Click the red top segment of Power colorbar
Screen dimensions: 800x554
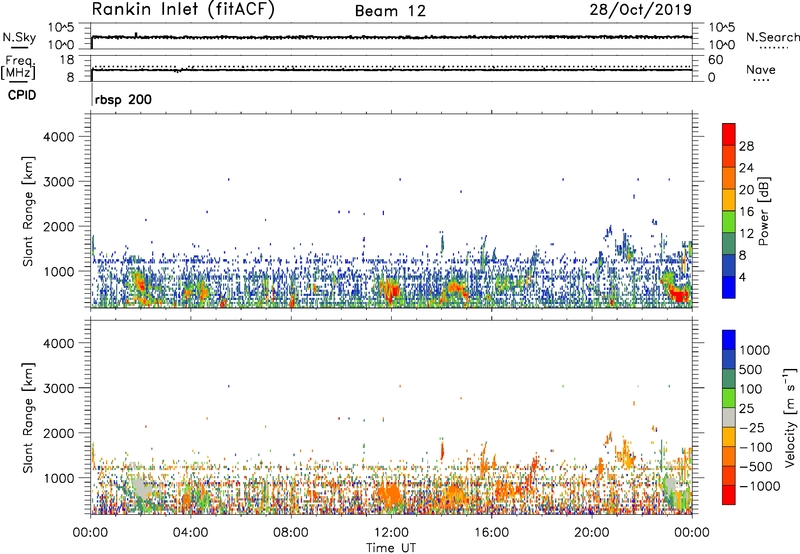pyautogui.click(x=729, y=134)
